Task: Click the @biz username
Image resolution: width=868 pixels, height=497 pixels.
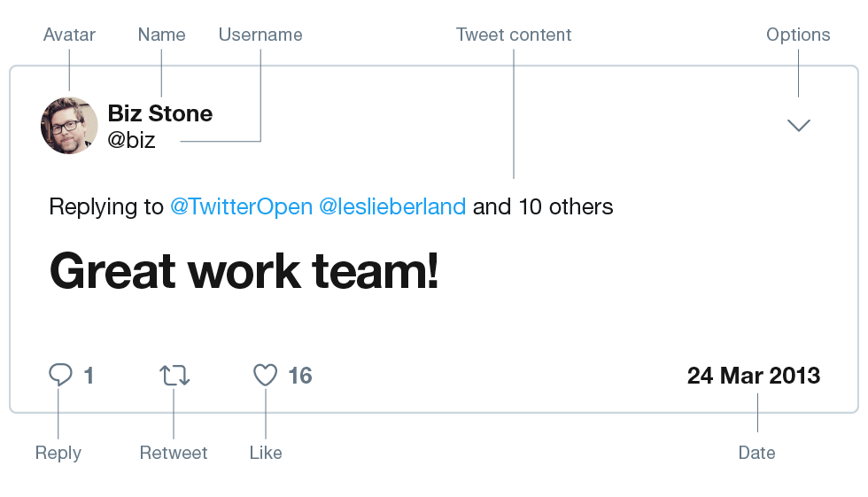Action: (x=131, y=140)
